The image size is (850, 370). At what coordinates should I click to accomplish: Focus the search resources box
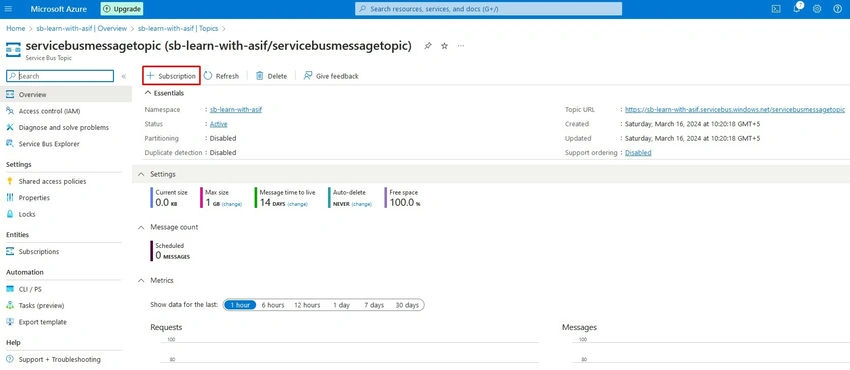(488, 9)
